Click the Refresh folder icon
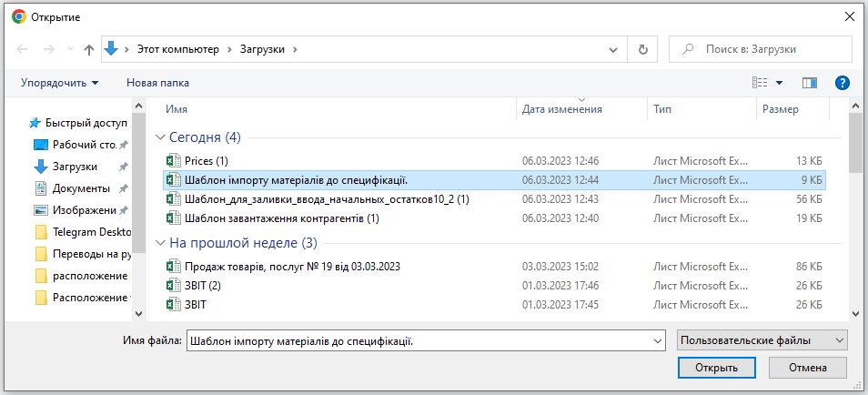Screen dimensions: 868x395 642,50
